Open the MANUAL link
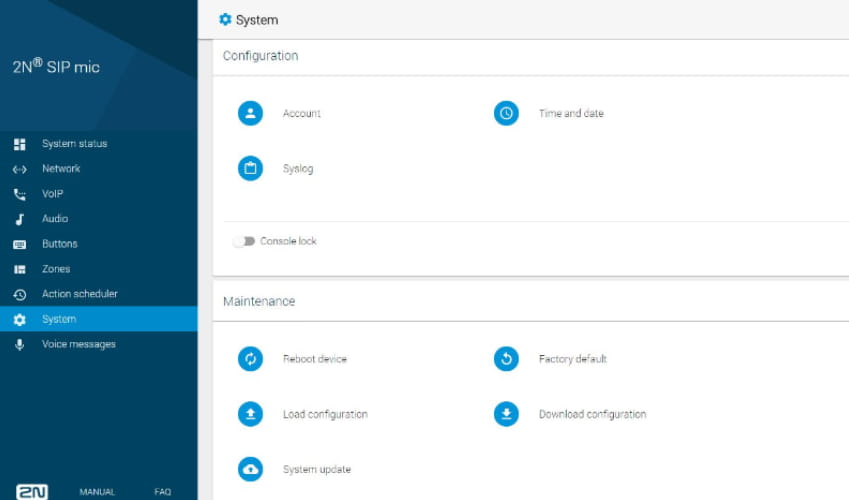 tap(97, 492)
